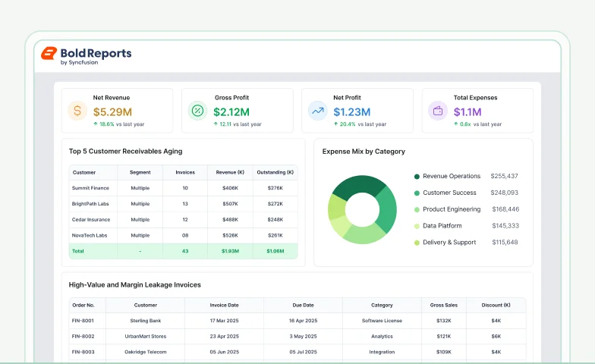Viewport: 595px width, 364px height.
Task: Click the Net Revenue dollar icon
Action: pos(77,111)
